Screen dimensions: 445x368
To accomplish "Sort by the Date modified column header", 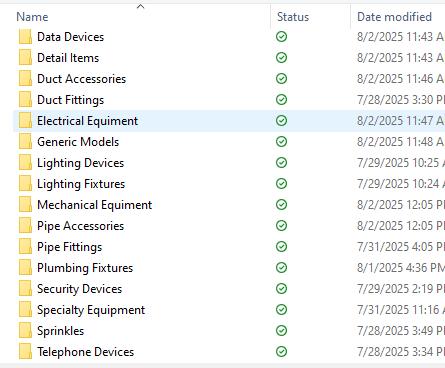I will pos(394,17).
